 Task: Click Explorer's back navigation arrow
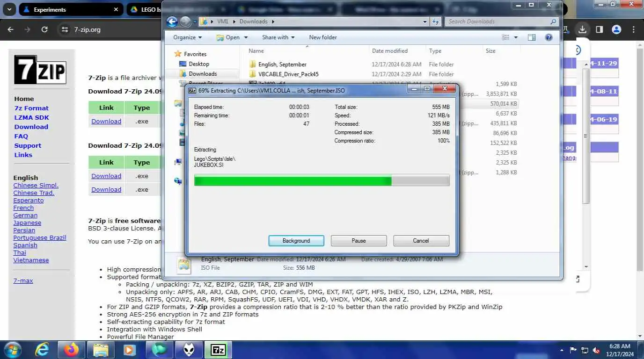(x=172, y=22)
